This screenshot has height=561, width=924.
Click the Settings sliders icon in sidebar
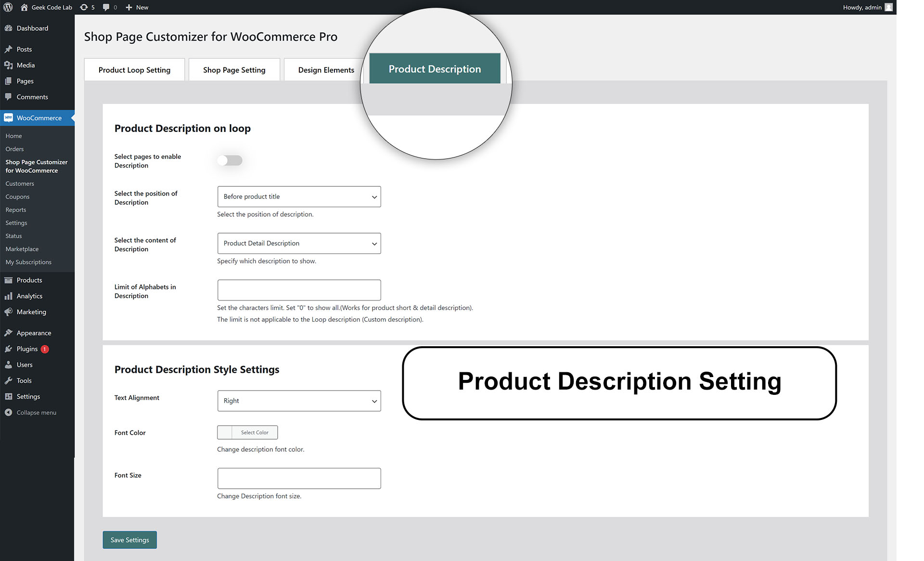[8, 396]
